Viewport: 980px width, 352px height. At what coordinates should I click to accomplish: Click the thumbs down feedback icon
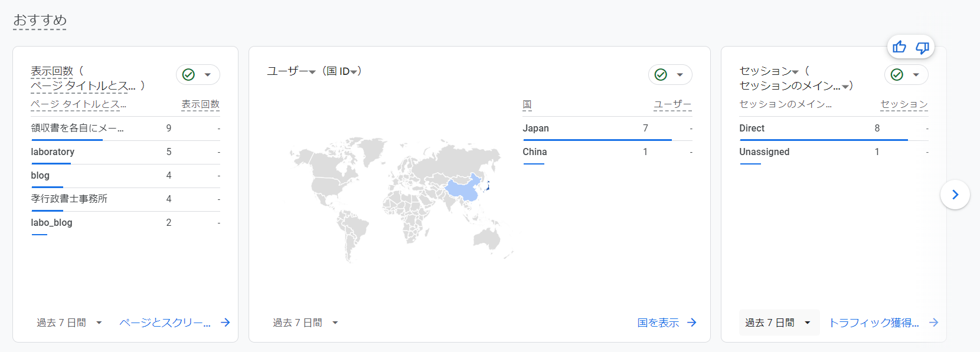(x=923, y=47)
